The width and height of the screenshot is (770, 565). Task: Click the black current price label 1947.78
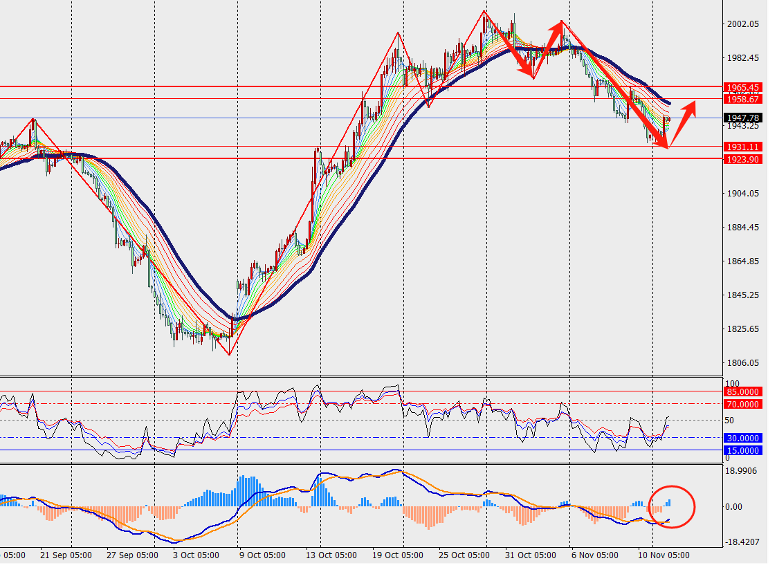743,118
